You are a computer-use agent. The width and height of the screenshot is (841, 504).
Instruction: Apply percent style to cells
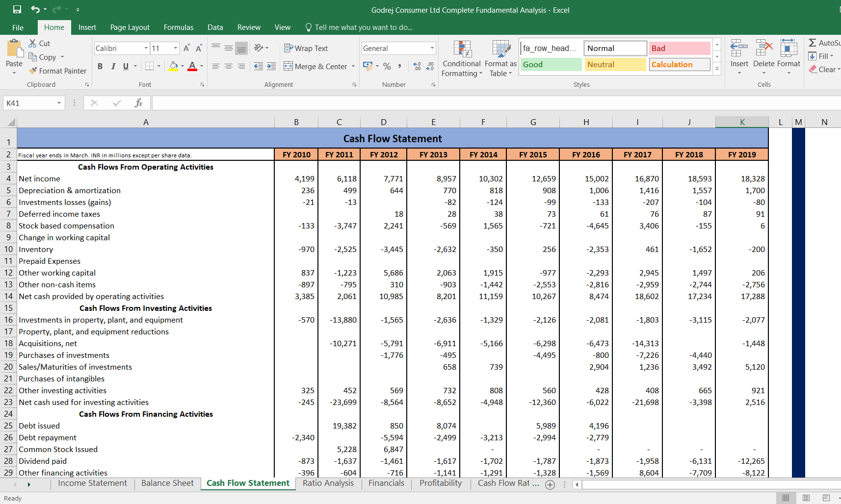pos(387,66)
